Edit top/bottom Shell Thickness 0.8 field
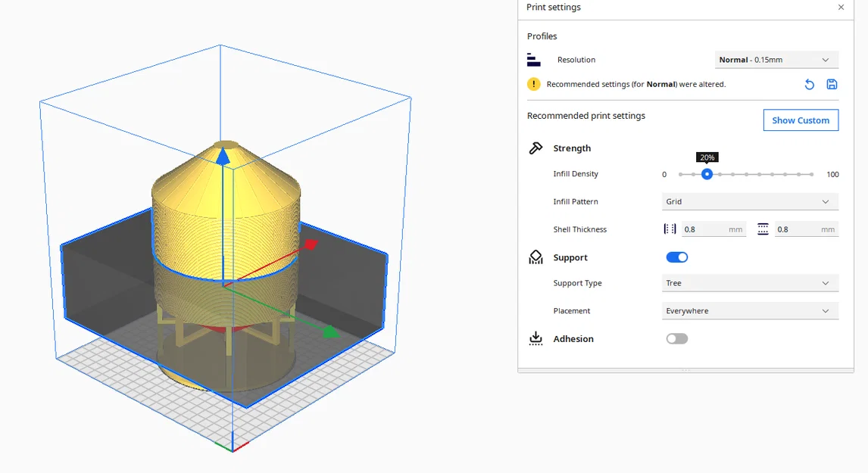This screenshot has height=473, width=868. pyautogui.click(x=806, y=229)
